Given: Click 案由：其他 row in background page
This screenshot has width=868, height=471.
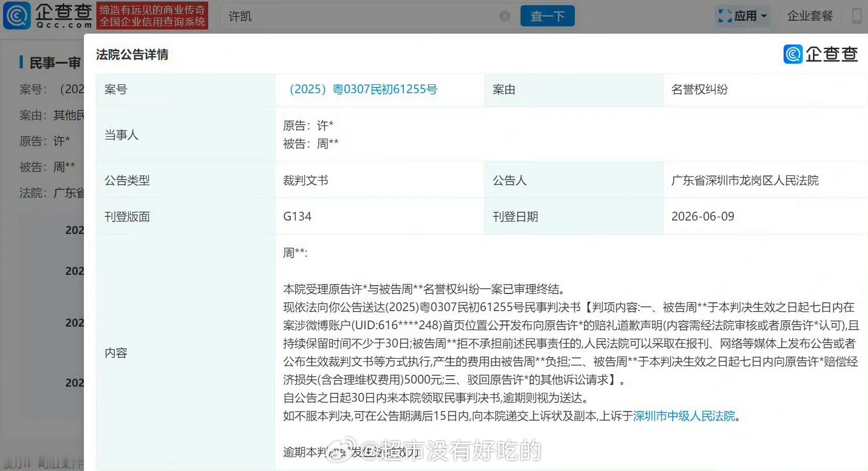Looking at the screenshot, I should [51, 115].
